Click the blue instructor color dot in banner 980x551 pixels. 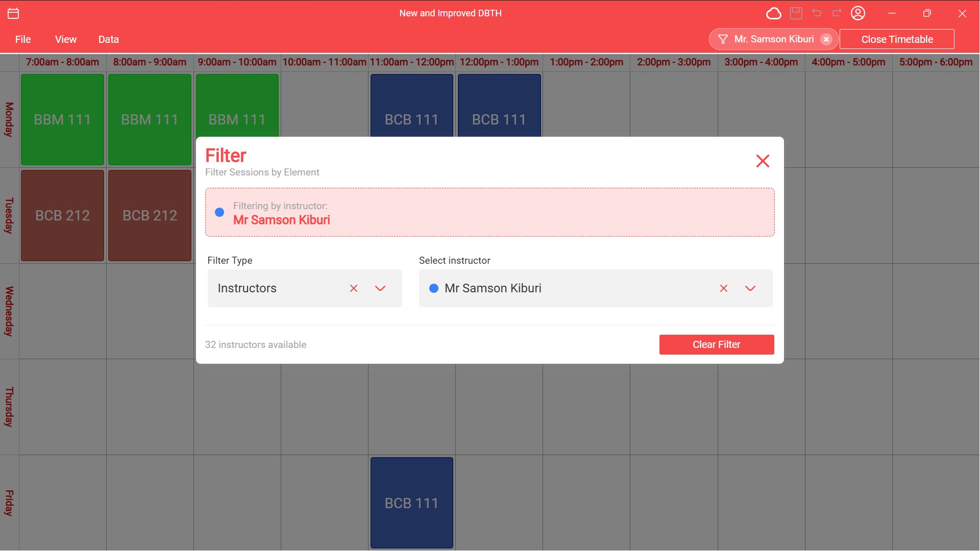tap(219, 212)
